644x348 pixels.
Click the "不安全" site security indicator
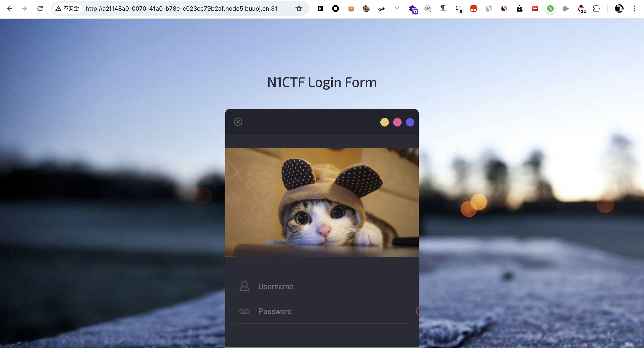tap(68, 9)
